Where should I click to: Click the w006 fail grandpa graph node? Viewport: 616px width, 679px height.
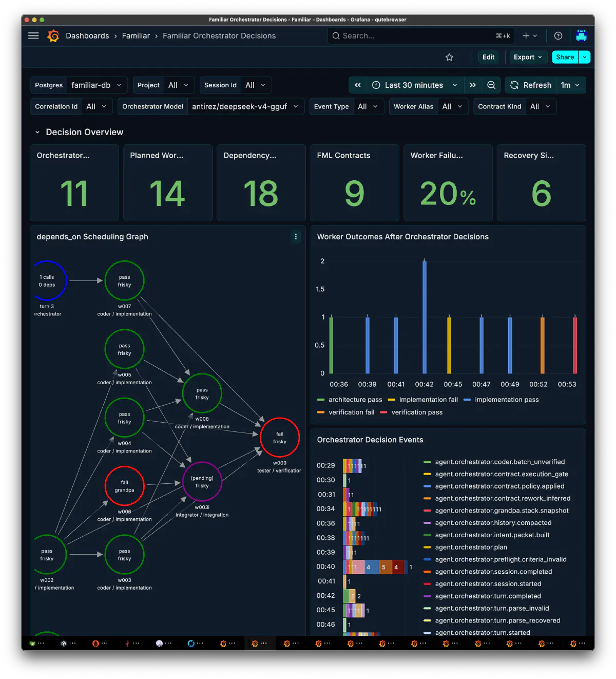(x=124, y=486)
